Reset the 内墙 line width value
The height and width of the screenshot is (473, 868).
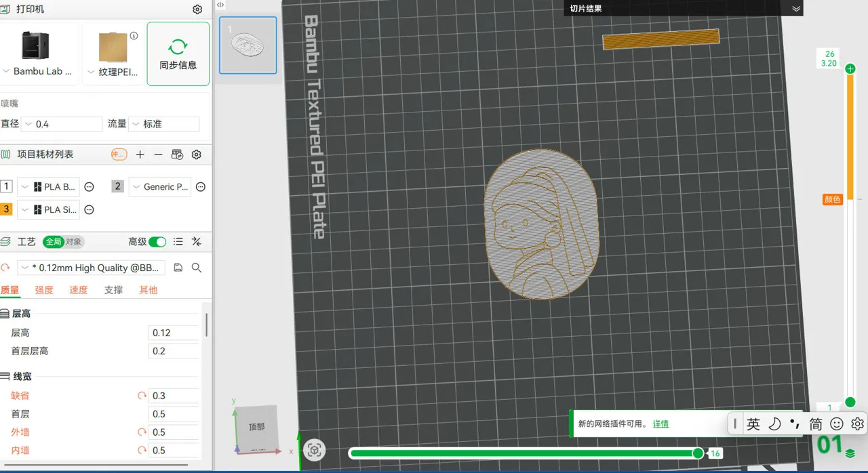point(142,450)
